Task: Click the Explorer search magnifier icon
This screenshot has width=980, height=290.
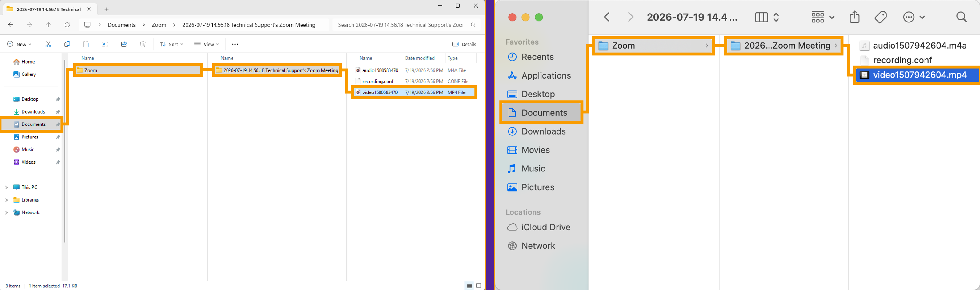Action: [473, 25]
